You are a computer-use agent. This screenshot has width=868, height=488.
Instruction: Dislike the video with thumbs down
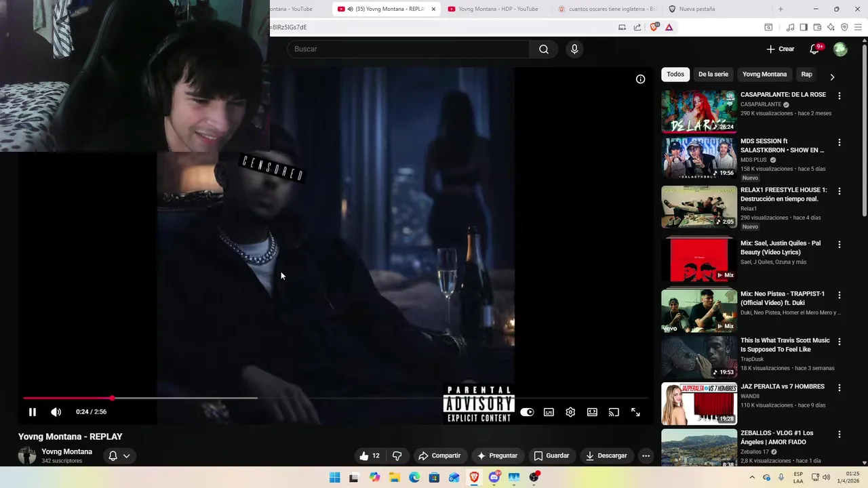397,455
